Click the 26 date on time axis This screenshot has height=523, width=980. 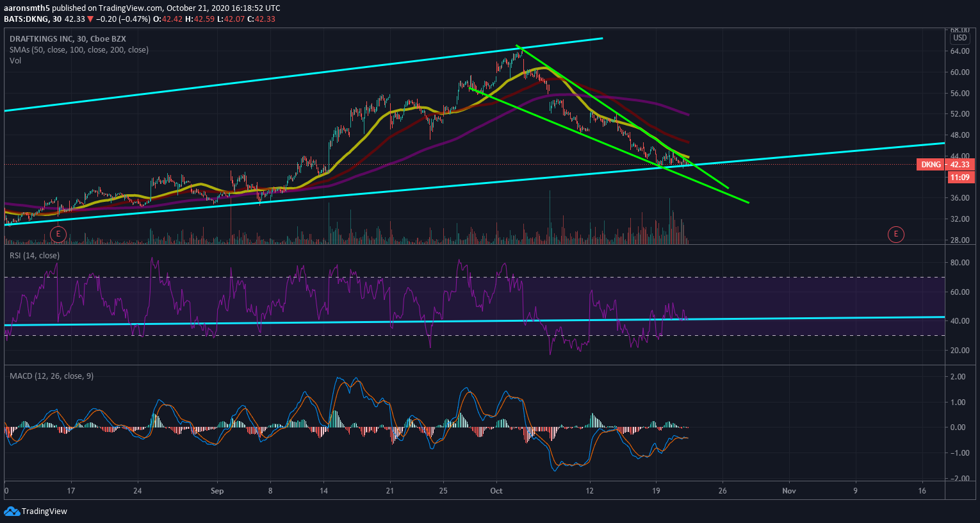click(x=723, y=491)
